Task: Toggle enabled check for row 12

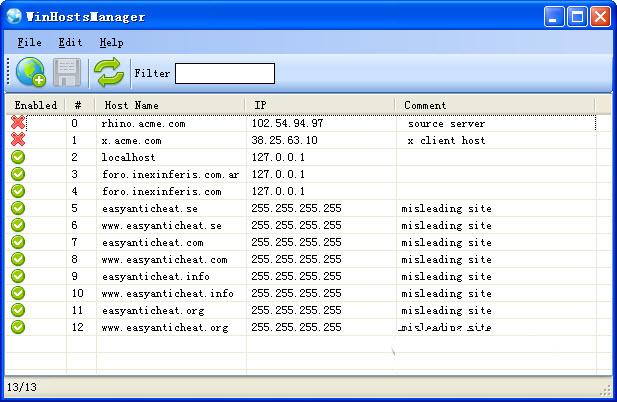Action: [18, 327]
